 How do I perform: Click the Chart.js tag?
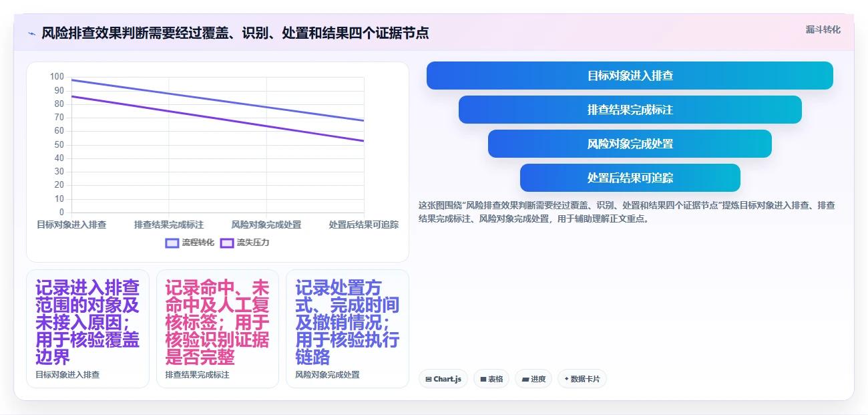coord(443,379)
